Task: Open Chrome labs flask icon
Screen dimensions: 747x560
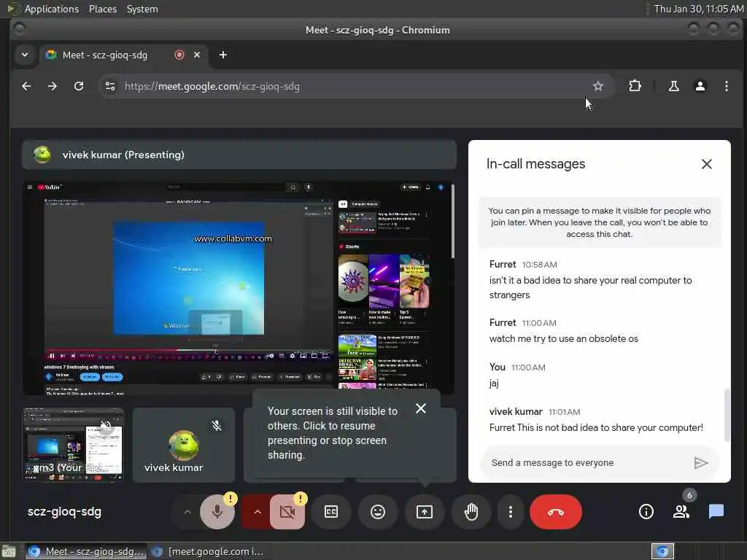Action: pyautogui.click(x=673, y=86)
